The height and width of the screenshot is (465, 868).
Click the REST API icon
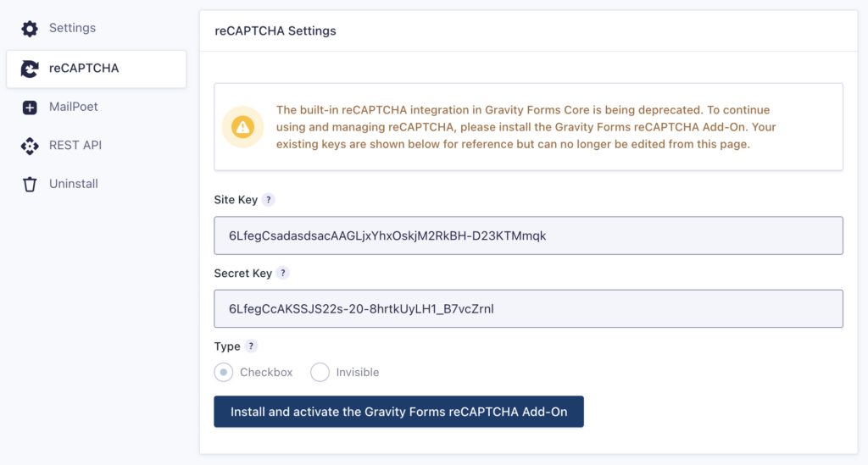point(30,146)
